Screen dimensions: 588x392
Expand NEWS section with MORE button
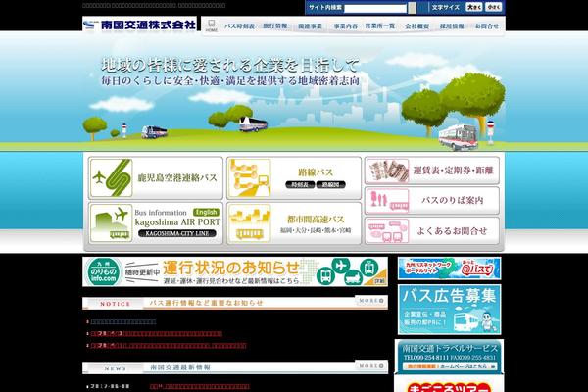coord(369,366)
